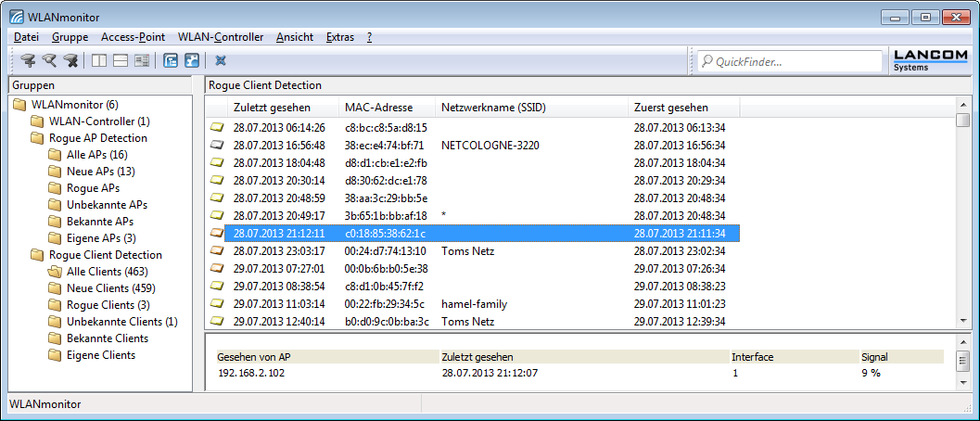Open the Datei menu
This screenshot has width=980, height=421.
[27, 37]
